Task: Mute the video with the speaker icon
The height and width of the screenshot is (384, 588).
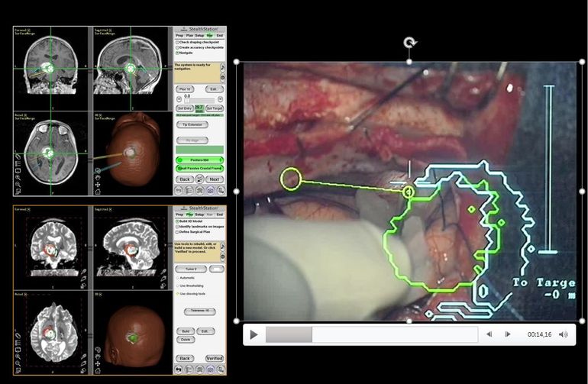Action: [x=564, y=334]
